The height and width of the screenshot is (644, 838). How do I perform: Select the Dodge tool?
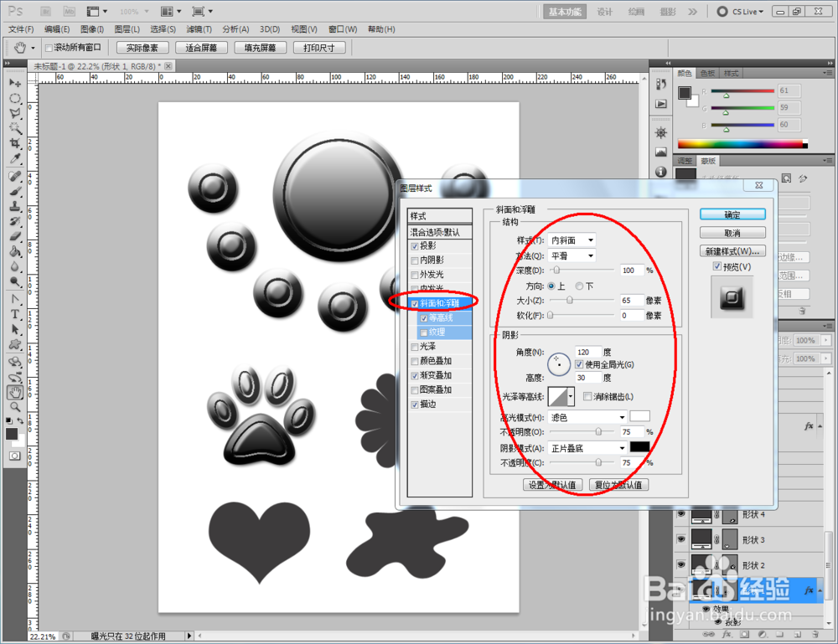pos(15,281)
